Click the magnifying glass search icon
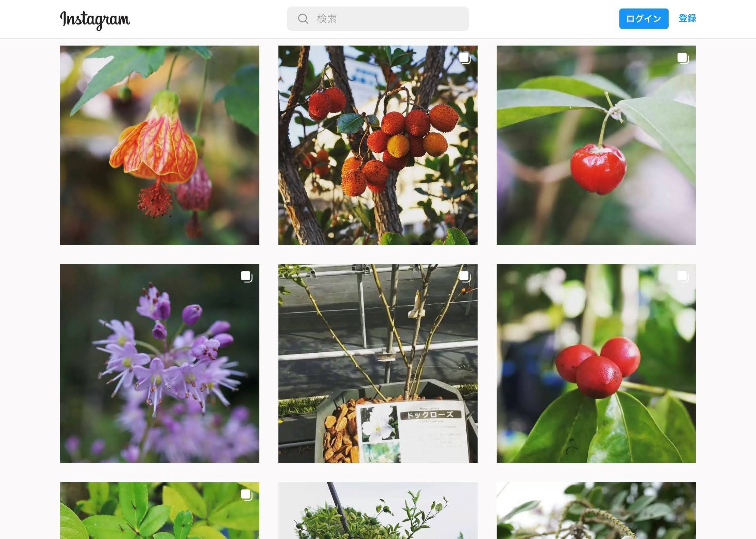The height and width of the screenshot is (539, 756). [303, 19]
